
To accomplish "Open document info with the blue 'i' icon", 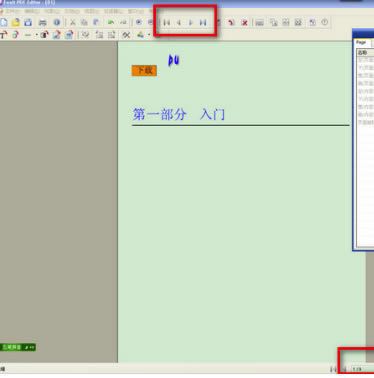I will tap(57, 22).
